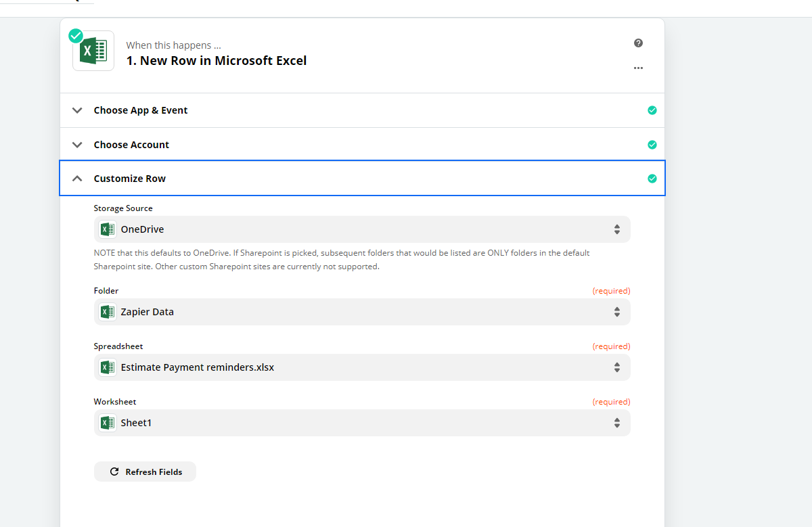
Task: Click the NOTE about OneDrive default text
Action: 342,260
